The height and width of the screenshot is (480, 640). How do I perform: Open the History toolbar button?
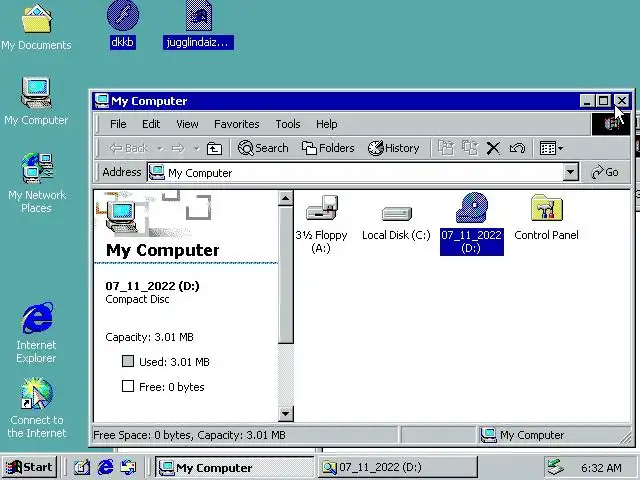(393, 148)
